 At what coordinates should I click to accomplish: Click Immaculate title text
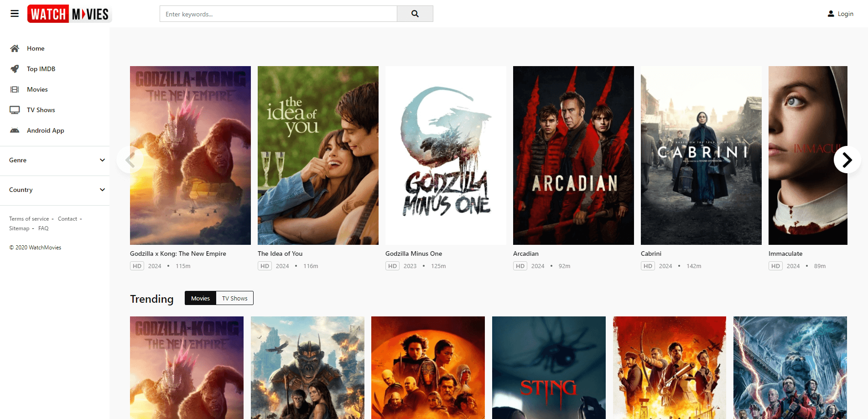click(x=785, y=253)
